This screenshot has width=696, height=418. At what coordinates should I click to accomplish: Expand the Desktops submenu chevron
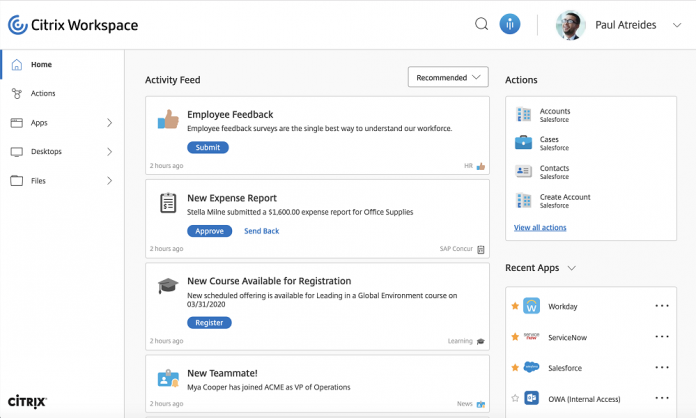pos(109,152)
